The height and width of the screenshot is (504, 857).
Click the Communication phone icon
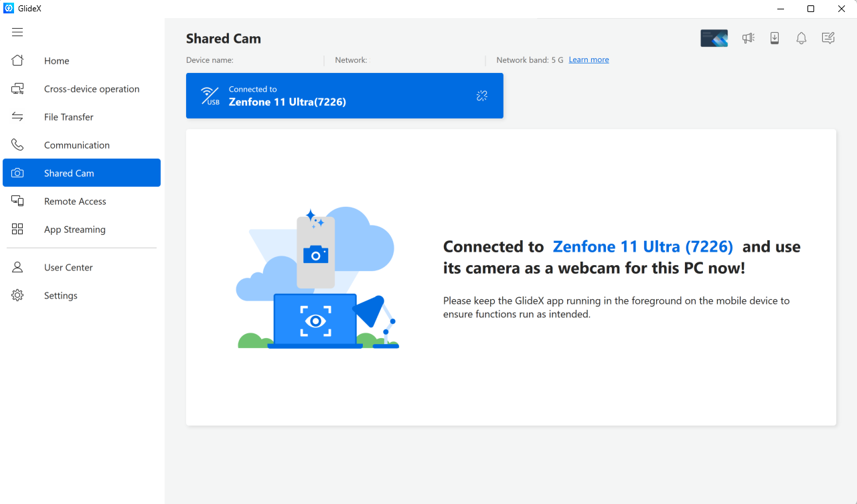pyautogui.click(x=17, y=145)
